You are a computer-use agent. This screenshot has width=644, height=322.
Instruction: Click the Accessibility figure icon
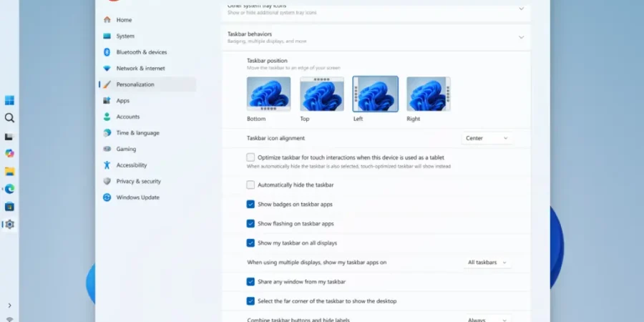[x=107, y=165]
